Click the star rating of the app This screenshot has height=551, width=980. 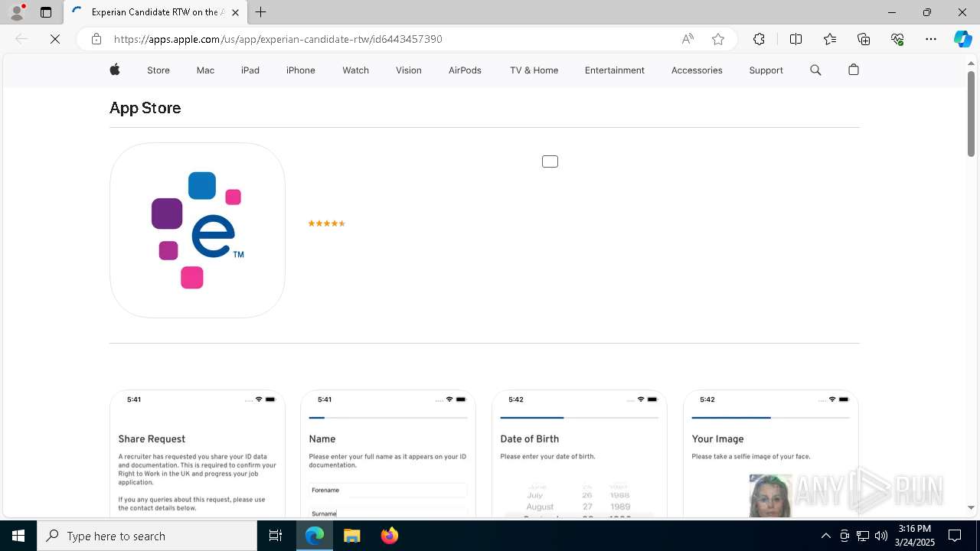tap(327, 223)
